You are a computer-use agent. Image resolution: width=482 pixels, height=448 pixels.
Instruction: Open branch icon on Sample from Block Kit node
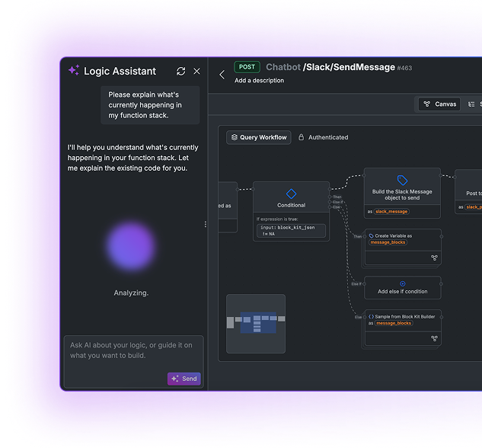click(434, 338)
